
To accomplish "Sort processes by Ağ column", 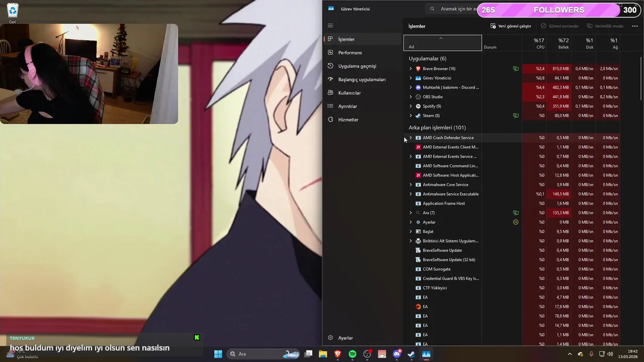I will pyautogui.click(x=608, y=43).
